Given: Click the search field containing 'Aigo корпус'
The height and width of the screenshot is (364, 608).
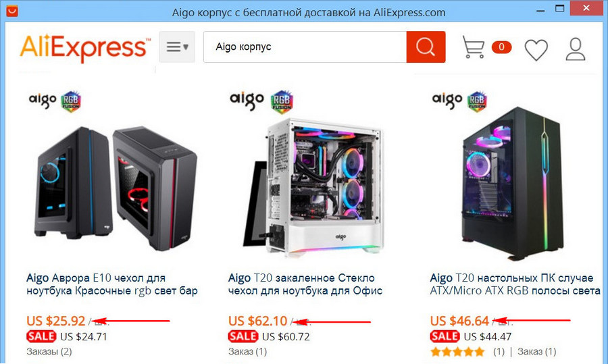Looking at the screenshot, I should tap(305, 47).
